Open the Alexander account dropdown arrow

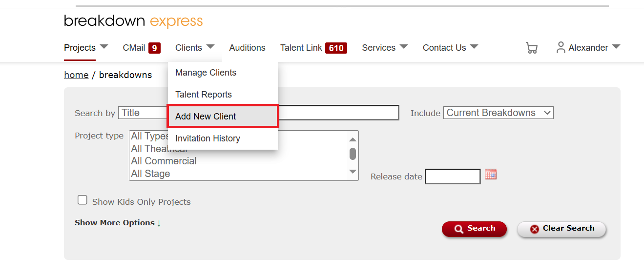(x=616, y=47)
